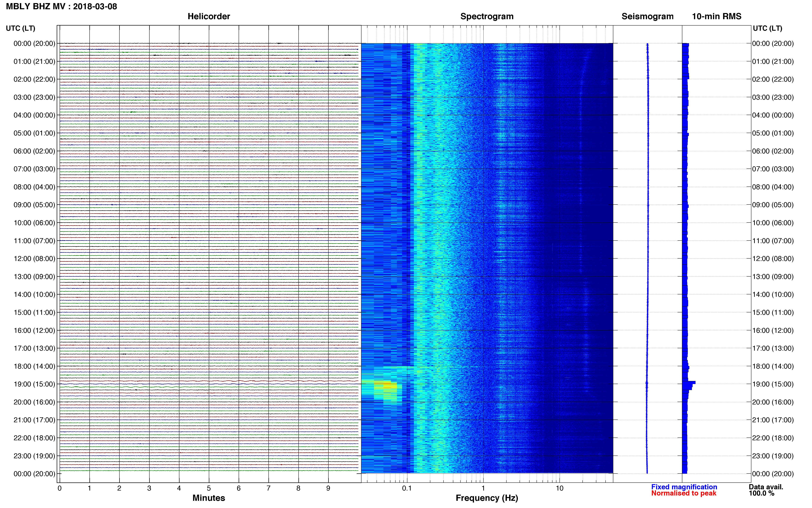Click the "Fixed magnification" legend text
The width and height of the screenshot is (812, 508).
coord(684,487)
